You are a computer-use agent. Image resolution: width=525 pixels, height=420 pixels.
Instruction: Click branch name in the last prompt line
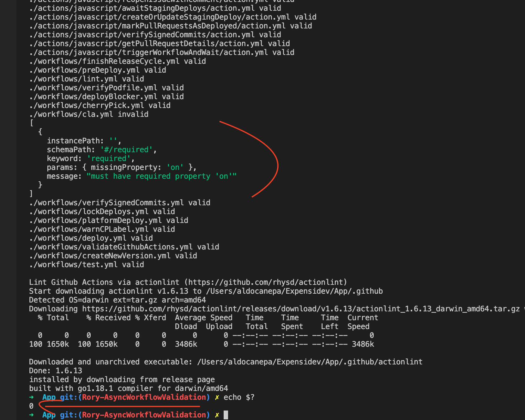click(x=144, y=415)
